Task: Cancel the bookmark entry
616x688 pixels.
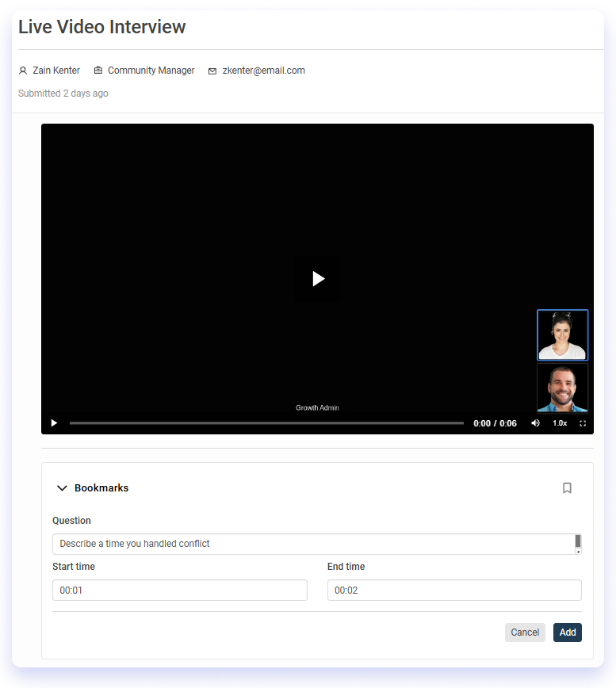Action: (525, 633)
